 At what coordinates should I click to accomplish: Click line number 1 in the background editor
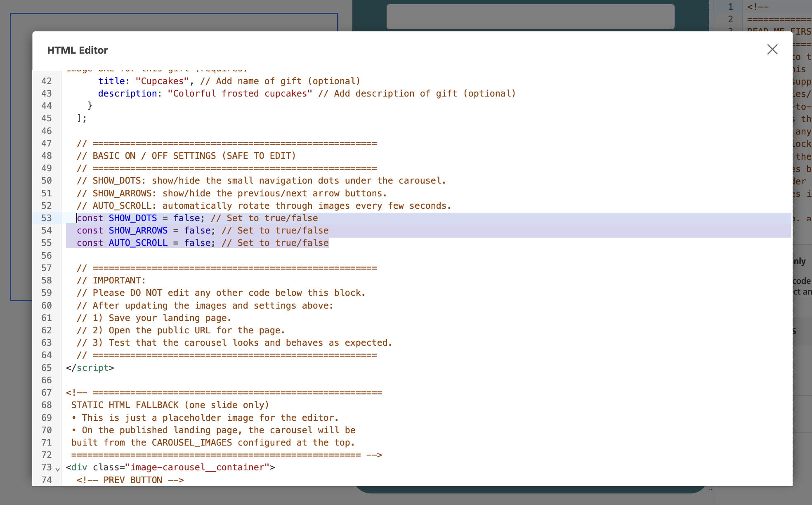730,7
